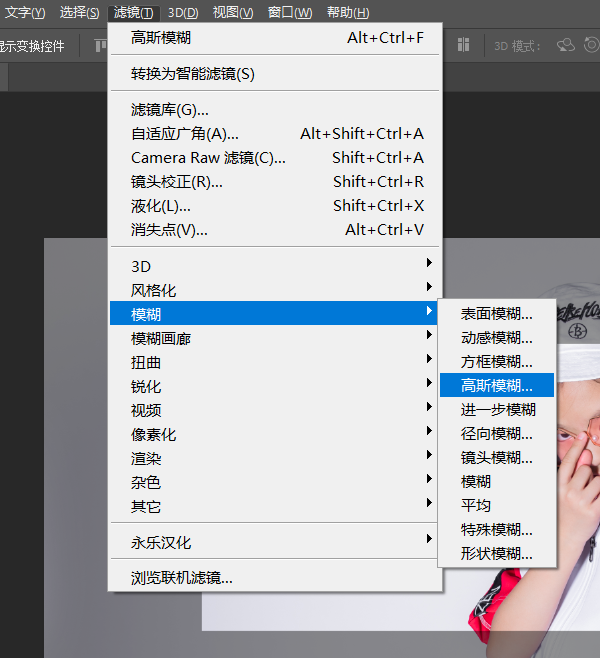Close the 滤镜(T) menu in menu bar
The height and width of the screenshot is (658, 600).
point(133,13)
